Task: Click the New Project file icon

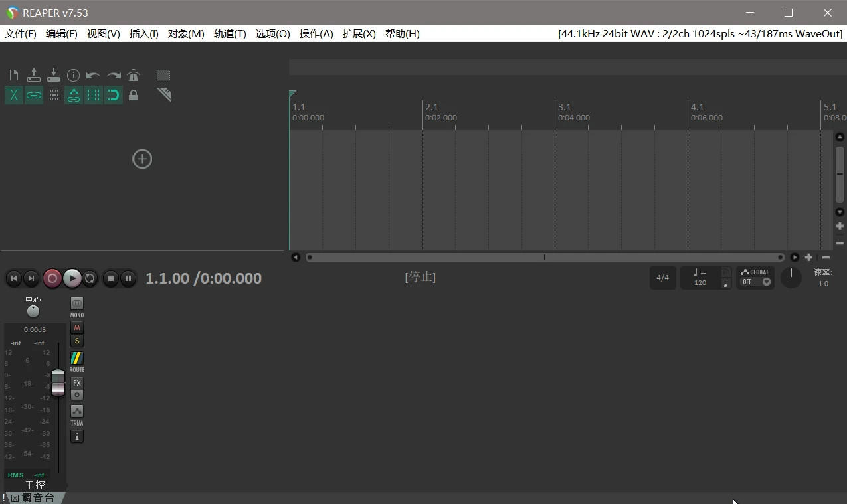Action: click(14, 75)
